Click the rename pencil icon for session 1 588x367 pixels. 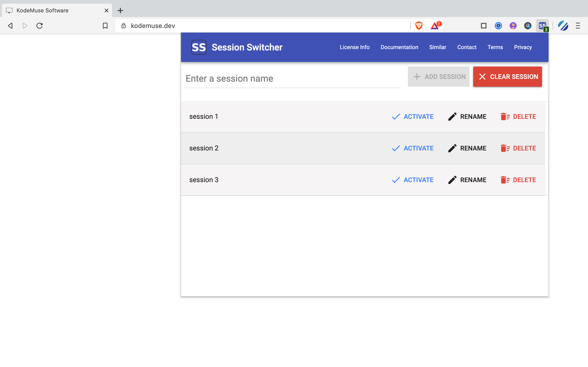(x=452, y=116)
